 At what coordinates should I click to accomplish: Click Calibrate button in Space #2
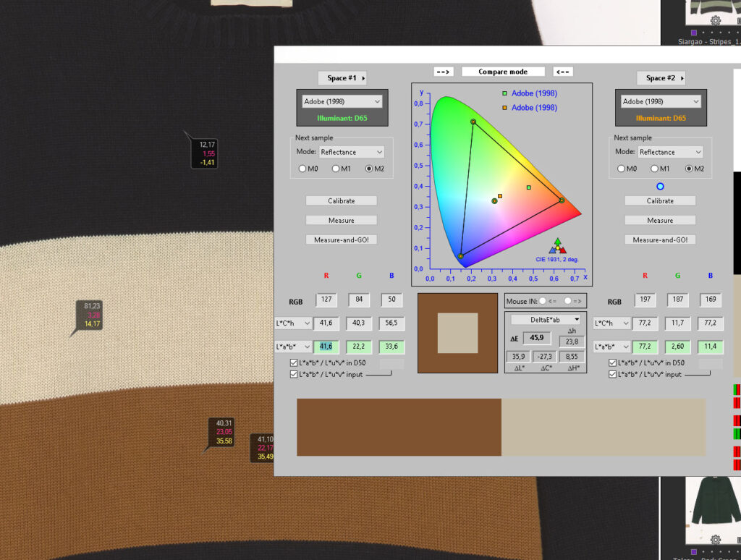(x=659, y=200)
